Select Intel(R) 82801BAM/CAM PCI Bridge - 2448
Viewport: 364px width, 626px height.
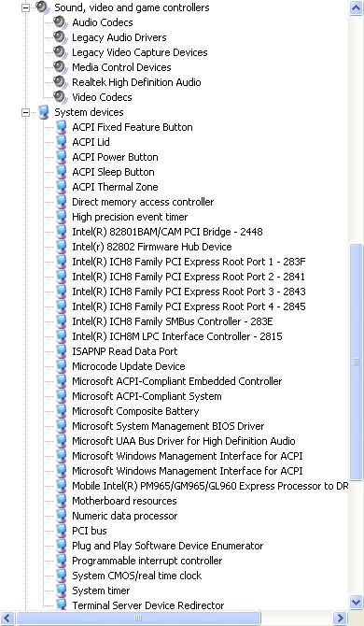click(x=167, y=232)
